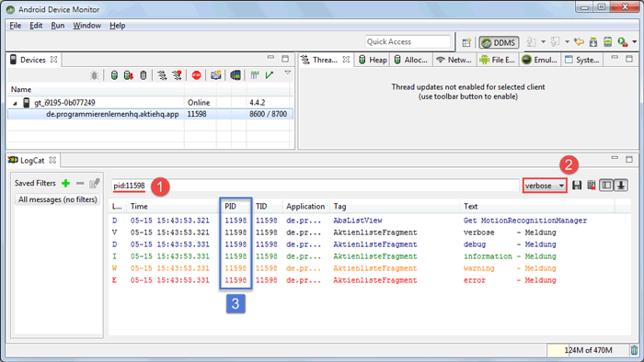Open the Android Virtual Device Manager icon
Screen dimensions: 644x362
[607, 42]
